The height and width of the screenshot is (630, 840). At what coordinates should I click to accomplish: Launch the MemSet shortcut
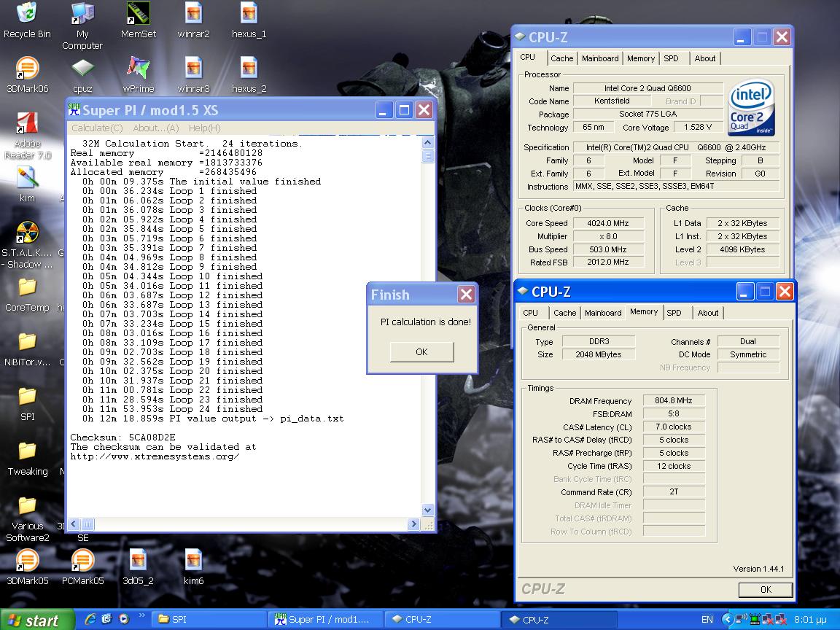139,21
